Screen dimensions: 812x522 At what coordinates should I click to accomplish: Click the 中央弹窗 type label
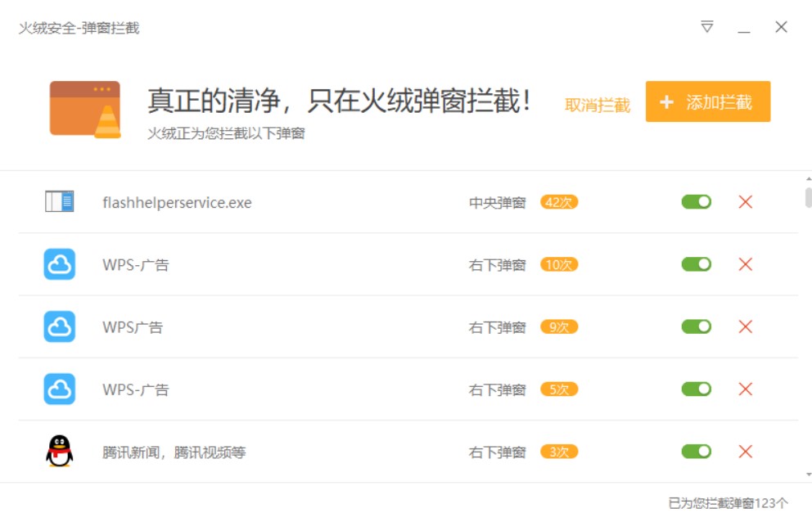tap(497, 203)
